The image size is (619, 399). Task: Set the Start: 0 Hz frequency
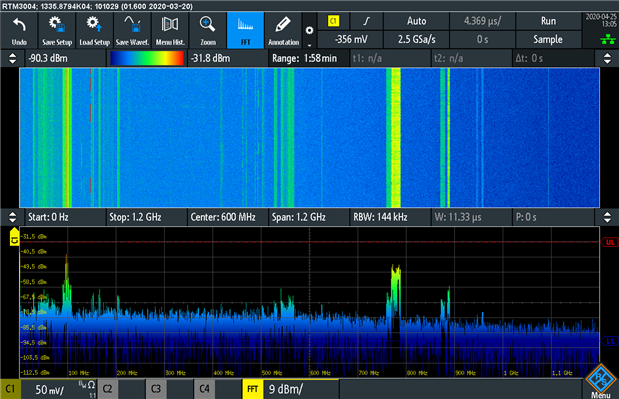(x=66, y=217)
